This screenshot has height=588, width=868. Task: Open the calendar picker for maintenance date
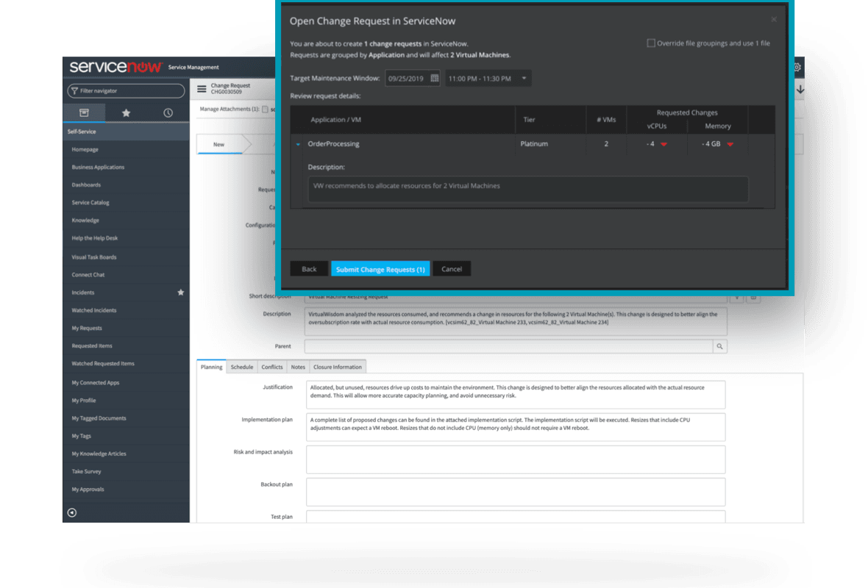tap(435, 78)
